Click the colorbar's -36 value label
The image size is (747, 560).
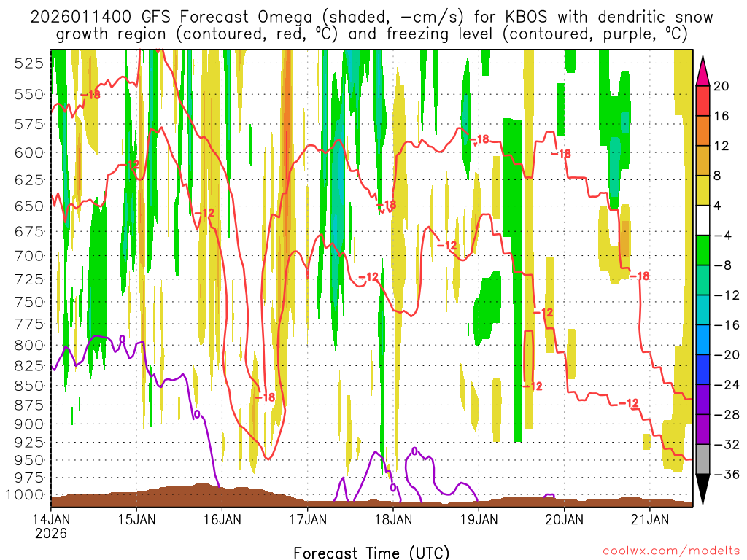pyautogui.click(x=727, y=474)
